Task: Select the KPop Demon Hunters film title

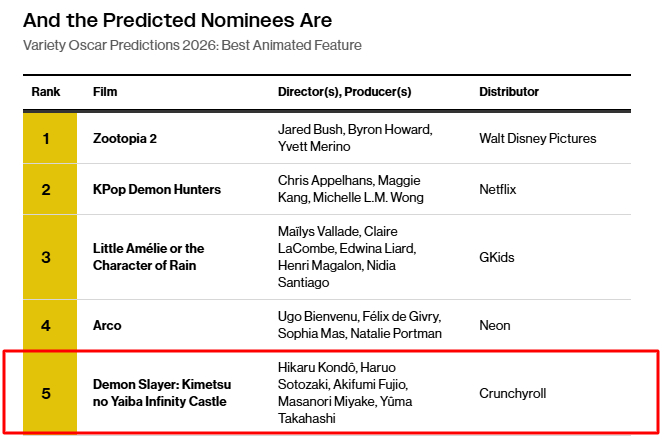Action: click(x=156, y=189)
